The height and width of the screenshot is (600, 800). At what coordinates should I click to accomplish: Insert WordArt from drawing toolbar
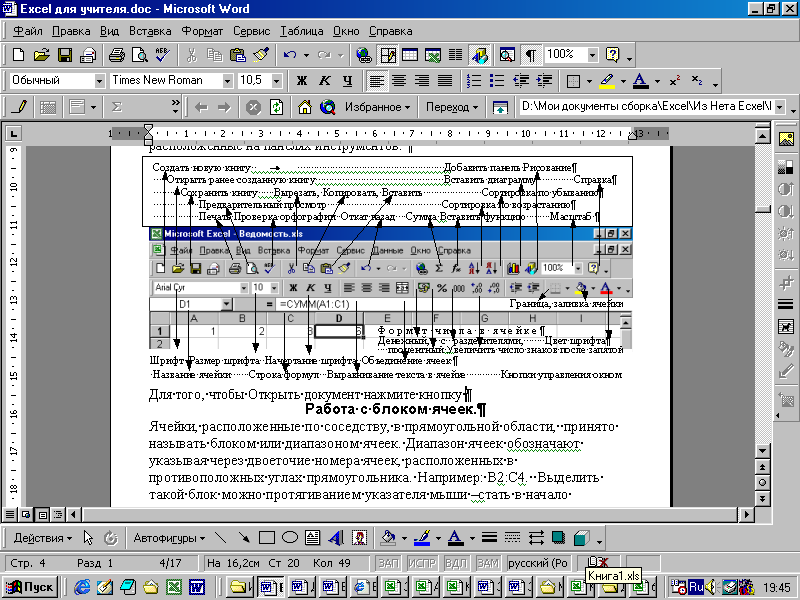tap(336, 538)
